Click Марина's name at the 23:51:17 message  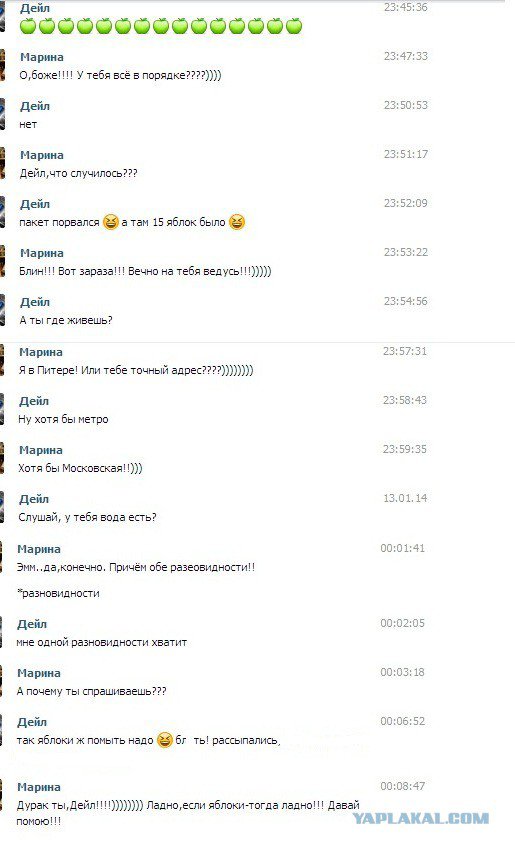[42, 155]
